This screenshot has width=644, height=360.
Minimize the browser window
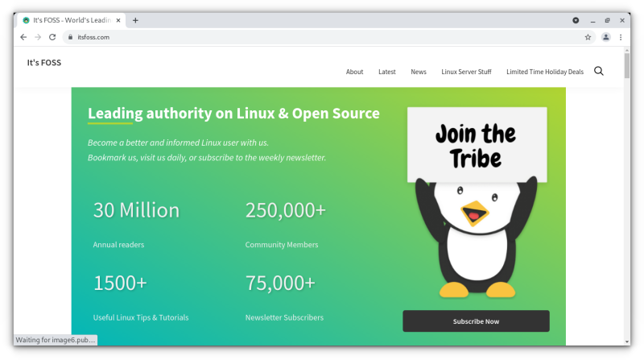coord(592,20)
